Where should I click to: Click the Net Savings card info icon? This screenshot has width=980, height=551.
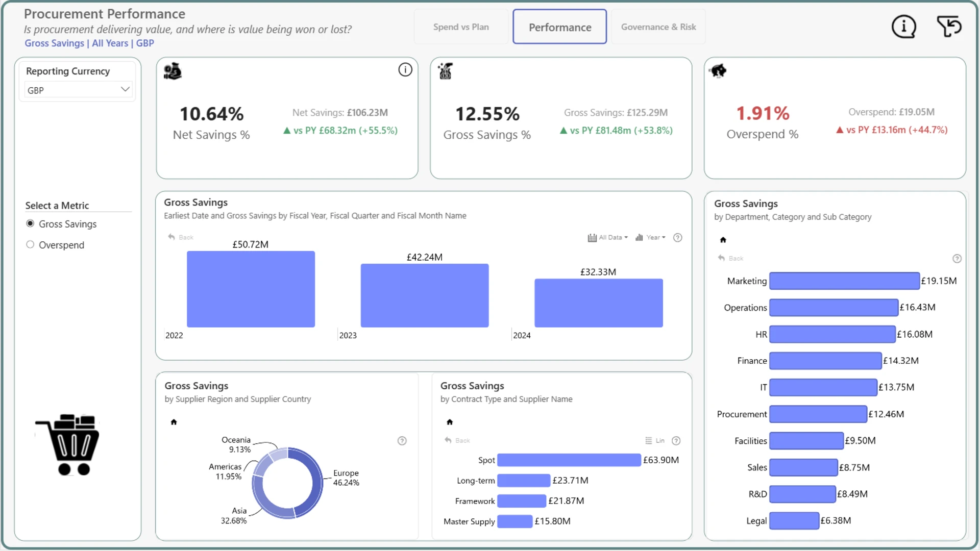[x=405, y=70]
